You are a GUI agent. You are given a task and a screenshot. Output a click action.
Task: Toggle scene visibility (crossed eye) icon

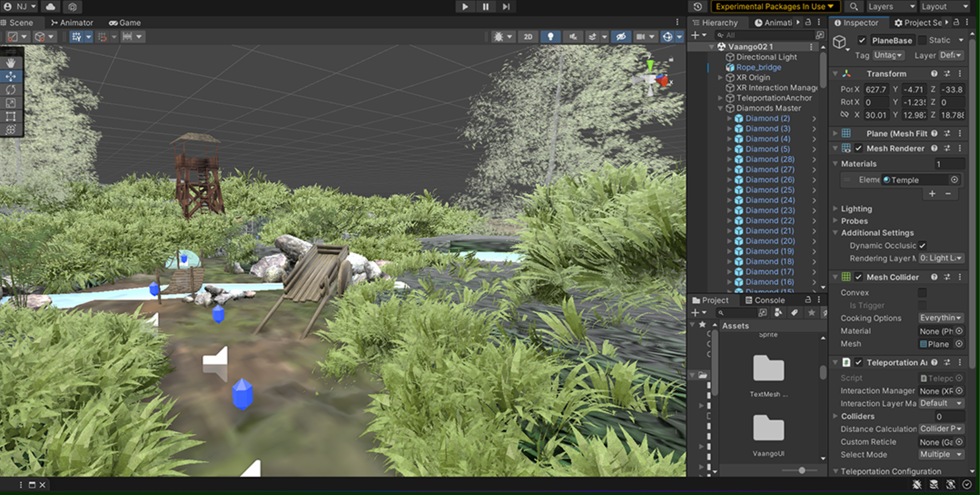(621, 37)
